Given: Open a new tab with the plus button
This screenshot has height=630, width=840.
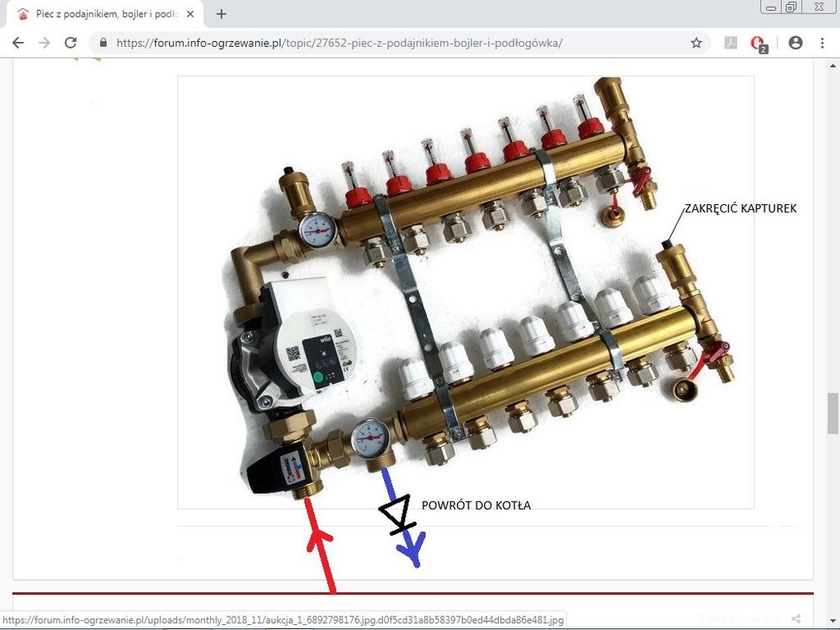Looking at the screenshot, I should [222, 14].
